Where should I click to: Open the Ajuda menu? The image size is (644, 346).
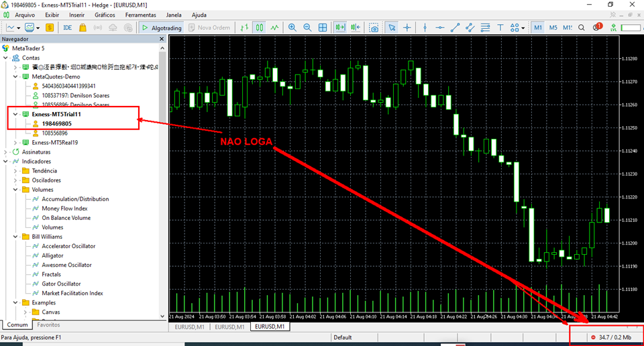point(199,15)
